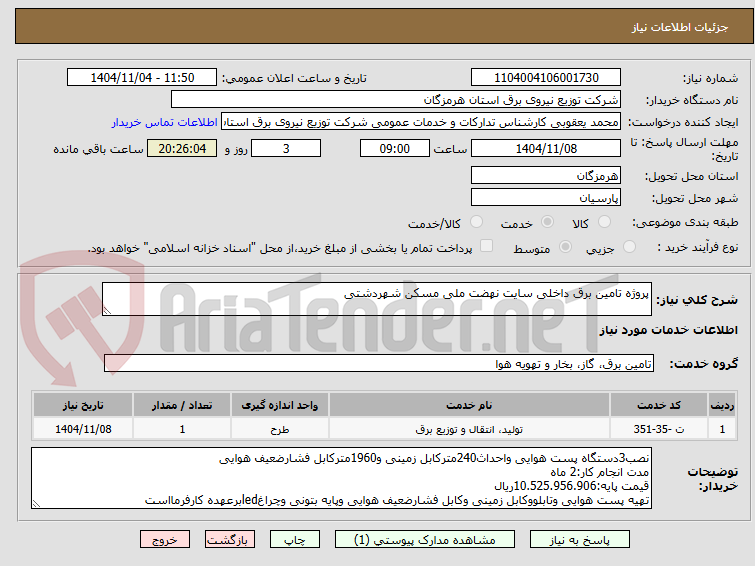Click the cell تولید، انتقال و توزیع برق

tap(469, 429)
